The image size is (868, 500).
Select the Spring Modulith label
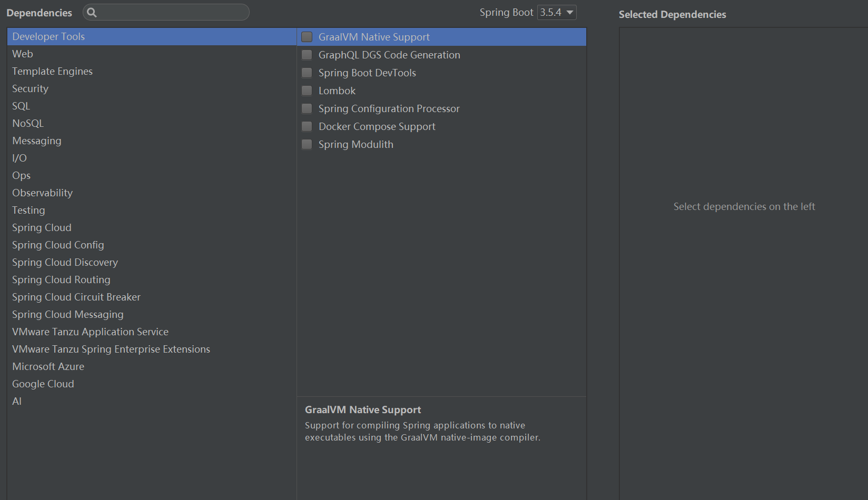point(356,144)
